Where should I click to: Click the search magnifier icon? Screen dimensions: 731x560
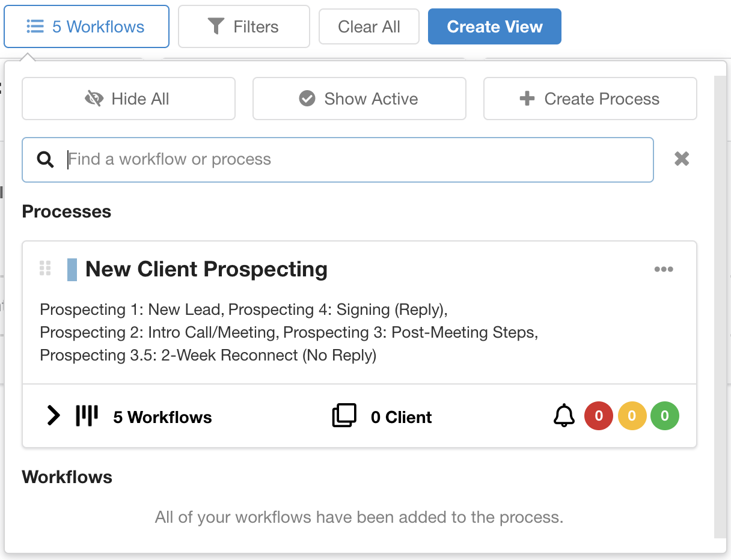coord(46,159)
